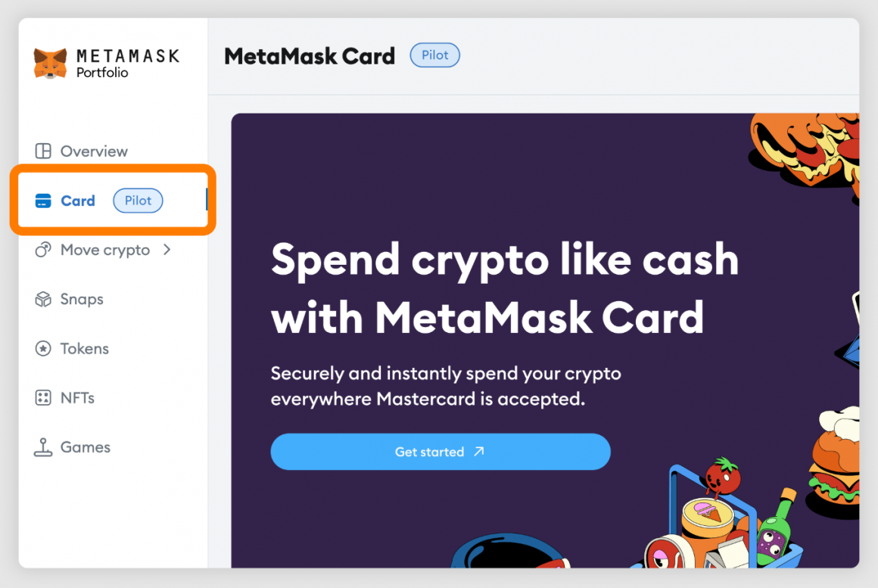Click the Pilot badge next to Card
The image size is (878, 588).
point(138,200)
